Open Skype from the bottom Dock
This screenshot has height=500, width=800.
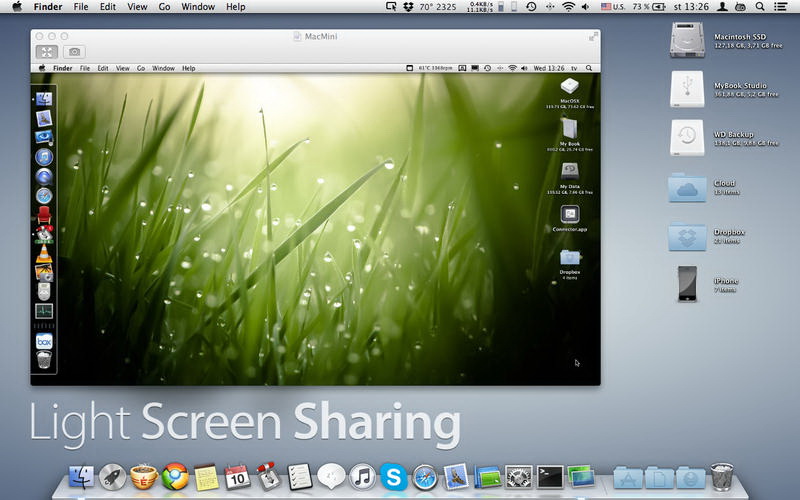[x=393, y=477]
